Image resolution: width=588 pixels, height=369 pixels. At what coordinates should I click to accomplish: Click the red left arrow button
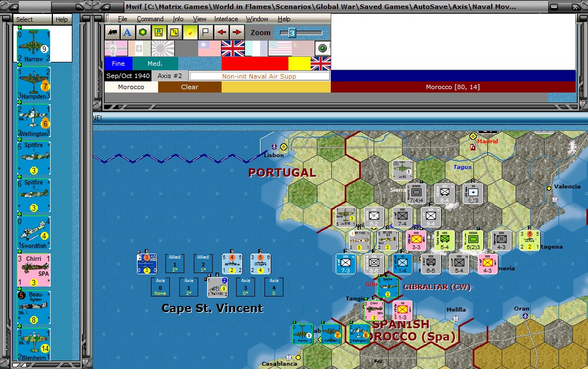221,32
